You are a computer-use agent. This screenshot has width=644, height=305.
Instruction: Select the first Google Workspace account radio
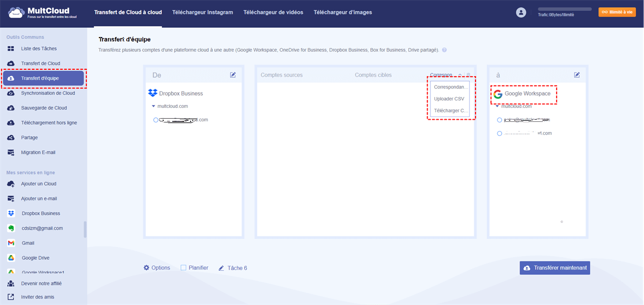(x=500, y=120)
